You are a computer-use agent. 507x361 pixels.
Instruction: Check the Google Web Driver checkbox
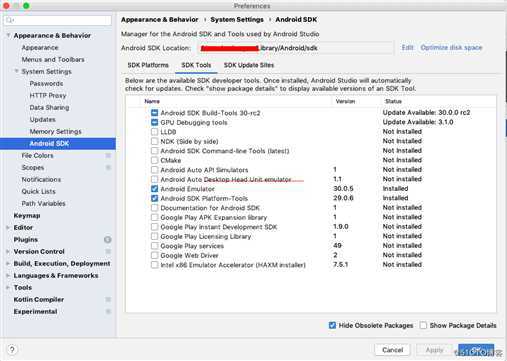(154, 255)
